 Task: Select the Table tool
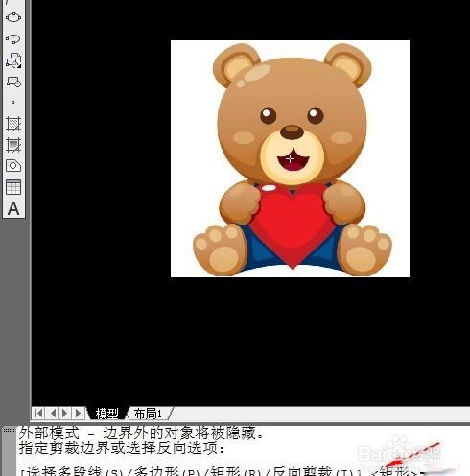[x=13, y=187]
